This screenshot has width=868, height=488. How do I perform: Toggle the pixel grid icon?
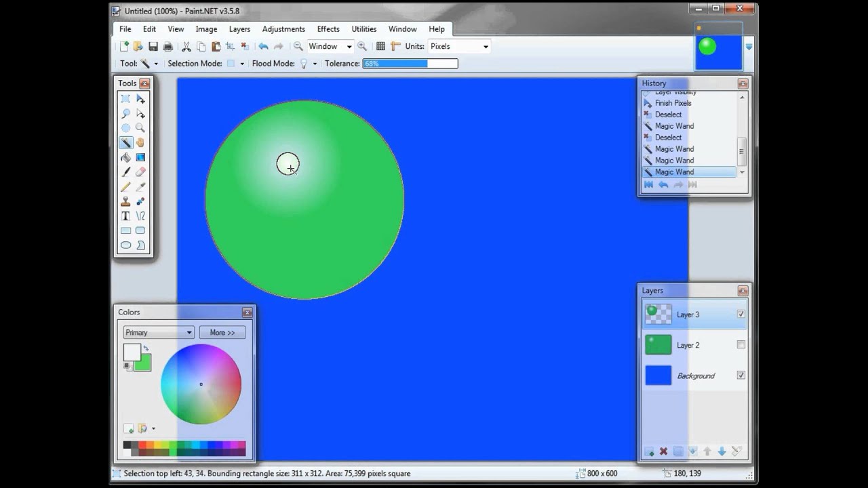point(381,46)
